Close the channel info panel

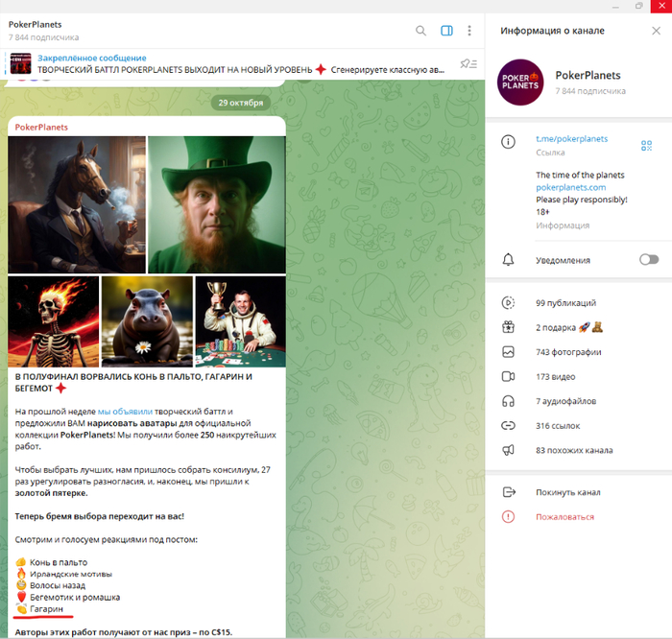(655, 31)
